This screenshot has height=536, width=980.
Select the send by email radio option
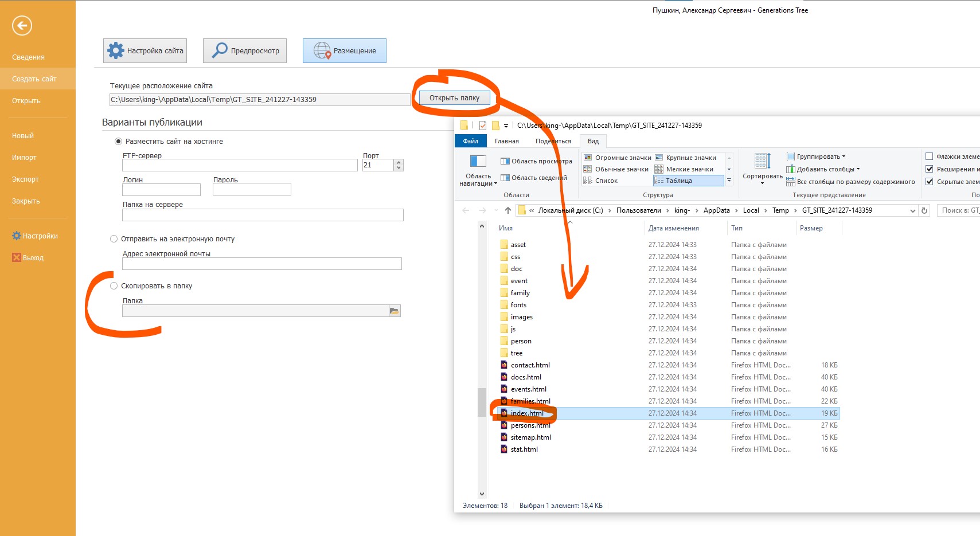tap(114, 239)
